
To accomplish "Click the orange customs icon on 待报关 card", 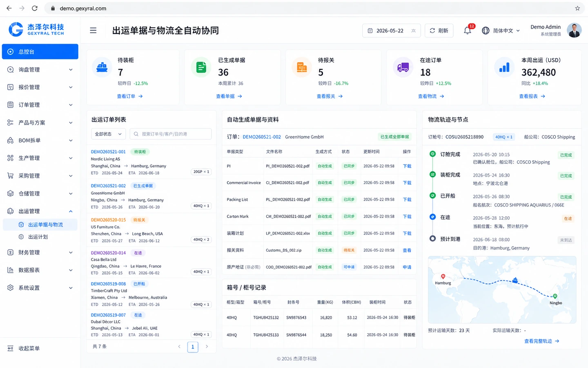I will 302,67.
